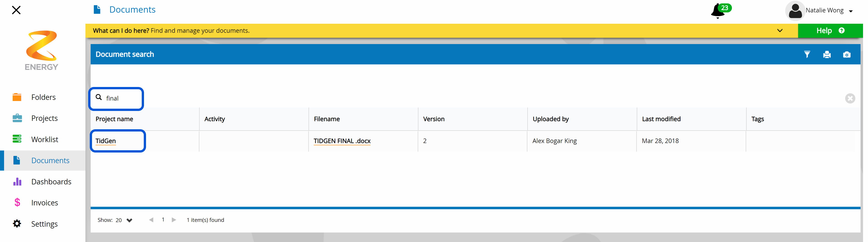Click the user avatar icon

point(795,11)
